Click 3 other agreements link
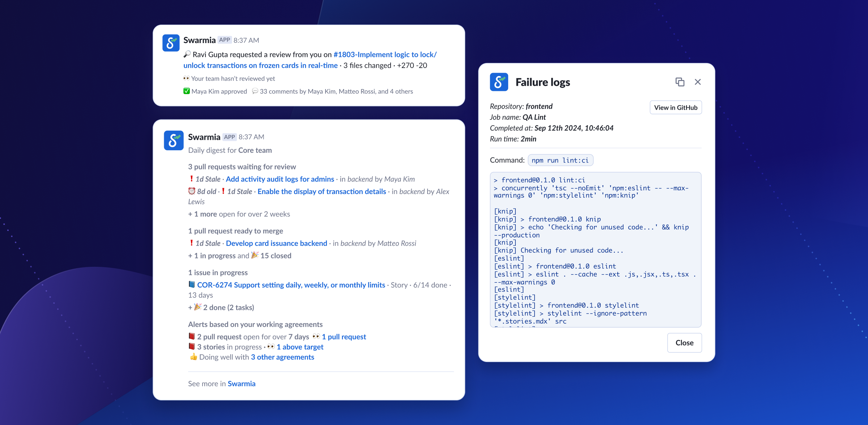This screenshot has height=425, width=868. [282, 357]
